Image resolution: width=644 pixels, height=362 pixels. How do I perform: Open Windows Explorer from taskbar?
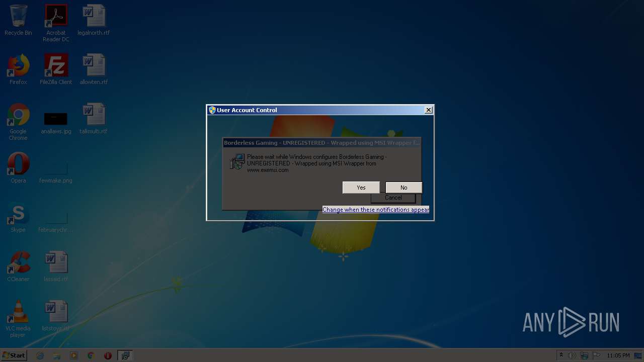(57, 355)
